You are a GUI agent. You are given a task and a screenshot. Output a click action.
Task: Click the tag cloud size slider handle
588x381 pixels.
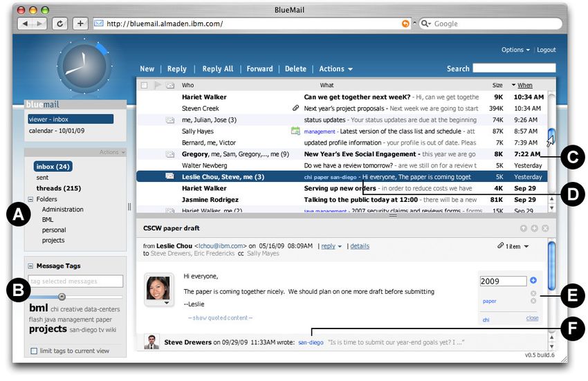point(62,297)
